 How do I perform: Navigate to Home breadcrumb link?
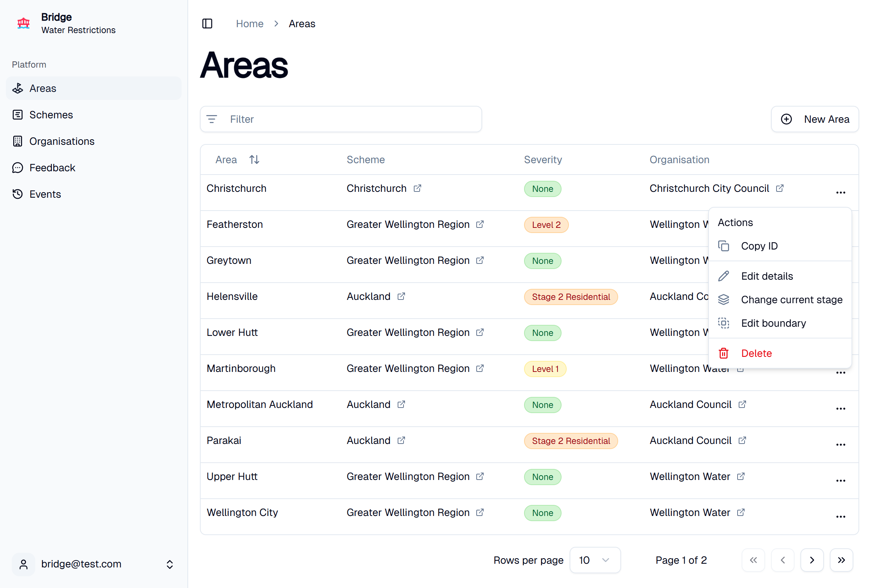[x=250, y=24]
